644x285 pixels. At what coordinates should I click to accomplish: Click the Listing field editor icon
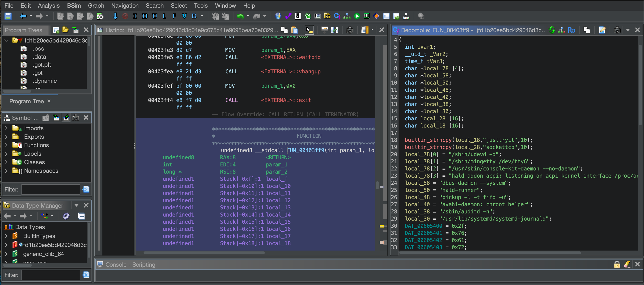pos(324,30)
